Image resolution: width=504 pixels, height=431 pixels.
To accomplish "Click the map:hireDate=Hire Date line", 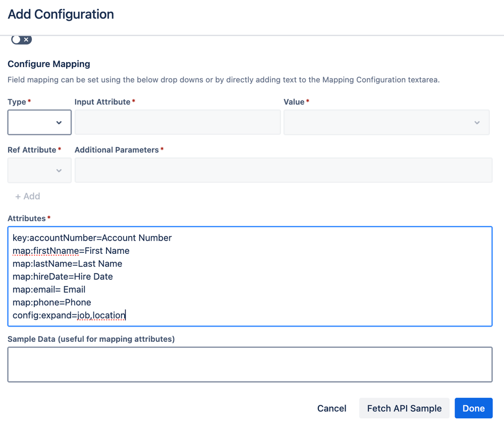I will coord(63,277).
